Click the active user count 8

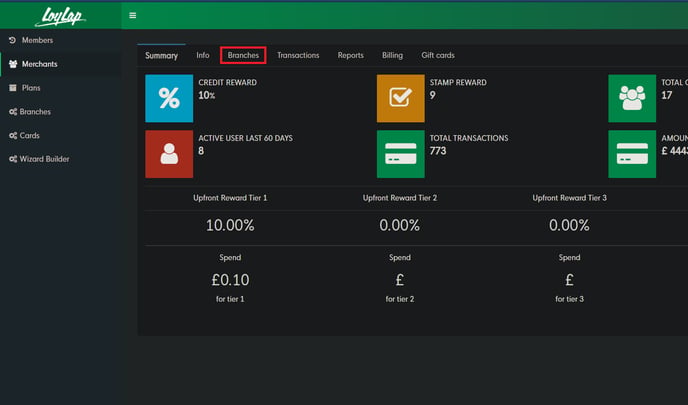[201, 151]
